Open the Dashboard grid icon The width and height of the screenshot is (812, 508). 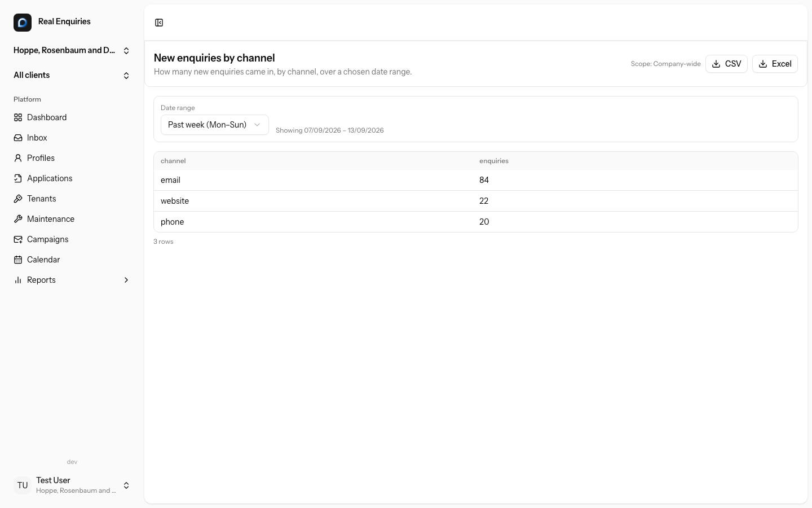pyautogui.click(x=18, y=117)
